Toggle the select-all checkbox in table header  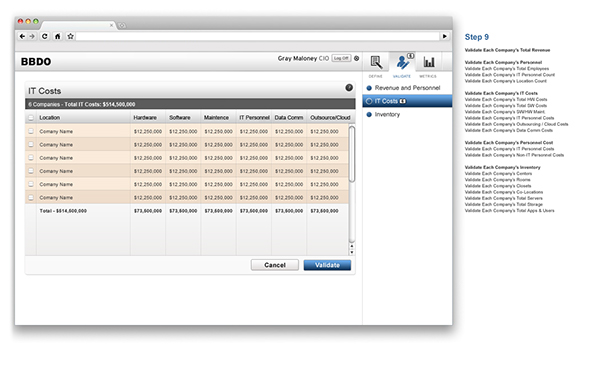click(x=31, y=117)
